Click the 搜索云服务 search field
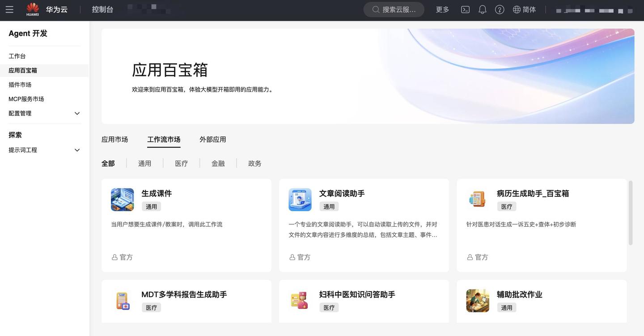The height and width of the screenshot is (336, 644). [x=394, y=9]
